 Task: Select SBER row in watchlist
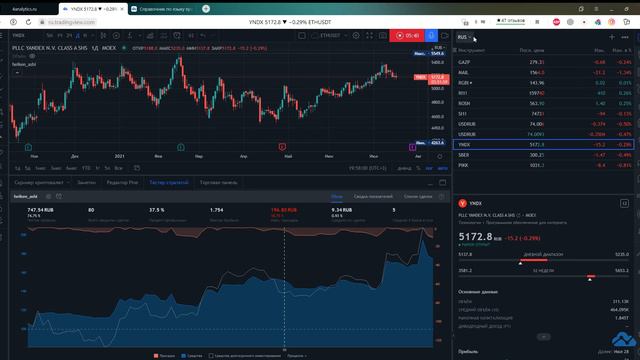pyautogui.click(x=544, y=155)
